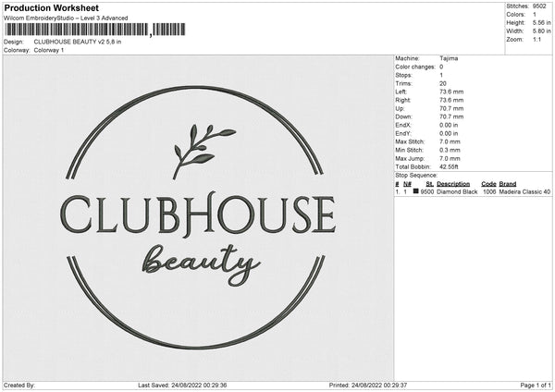The height and width of the screenshot is (392, 555).
Task: Click the Trims value 20
Action: 443,83
